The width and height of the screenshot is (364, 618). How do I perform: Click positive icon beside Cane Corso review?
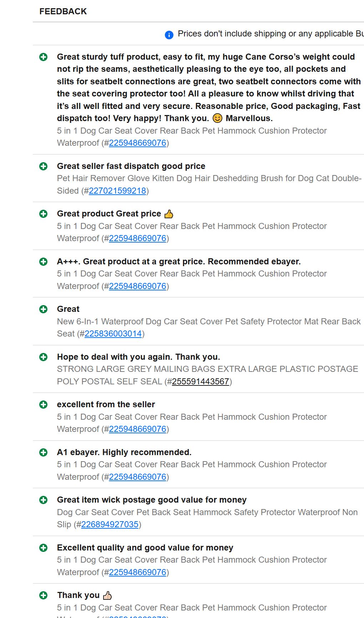pos(44,57)
